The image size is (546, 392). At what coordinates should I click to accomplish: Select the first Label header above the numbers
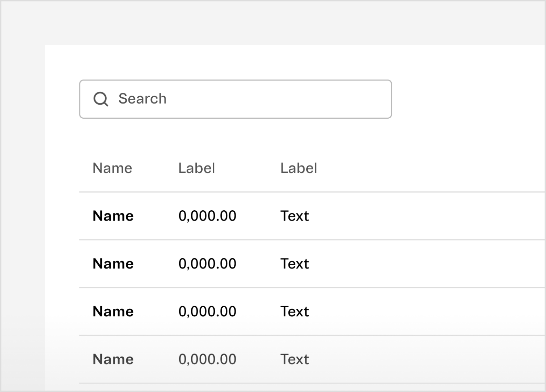pos(197,168)
